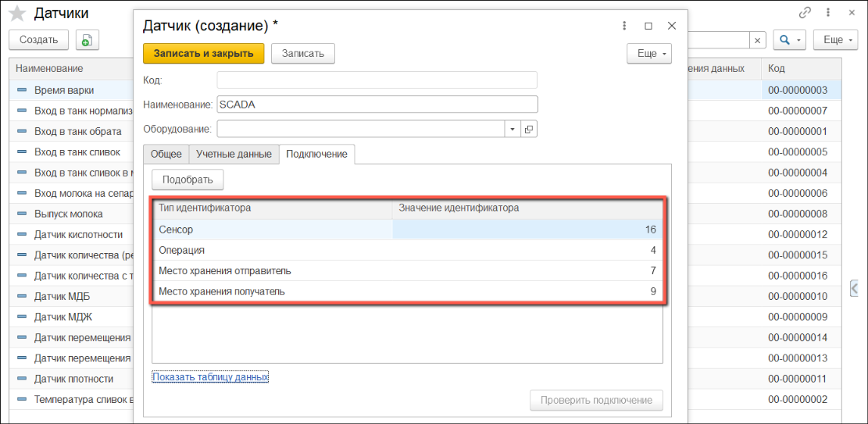The width and height of the screenshot is (868, 424).
Task: Open the Еще menu in list toolbar
Action: (x=835, y=40)
